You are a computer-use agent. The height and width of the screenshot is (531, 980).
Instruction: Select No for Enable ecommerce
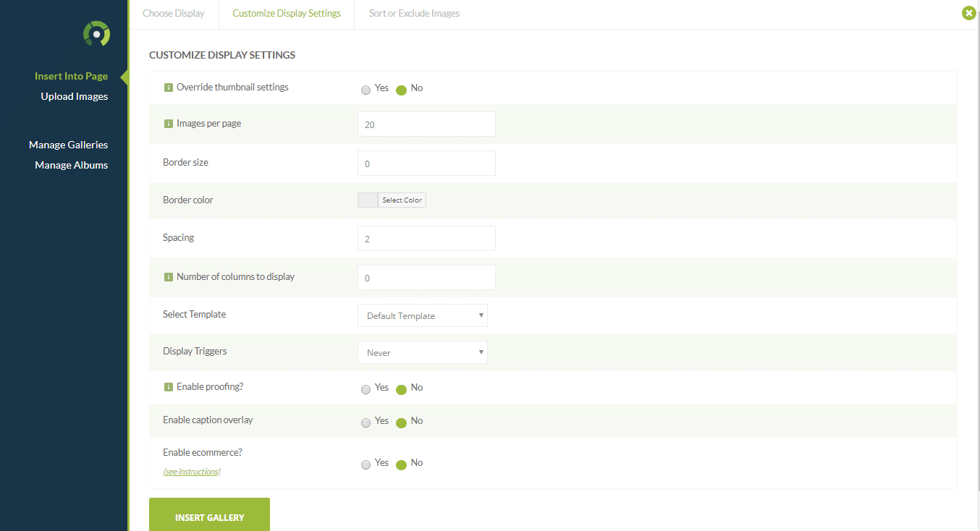(x=402, y=465)
